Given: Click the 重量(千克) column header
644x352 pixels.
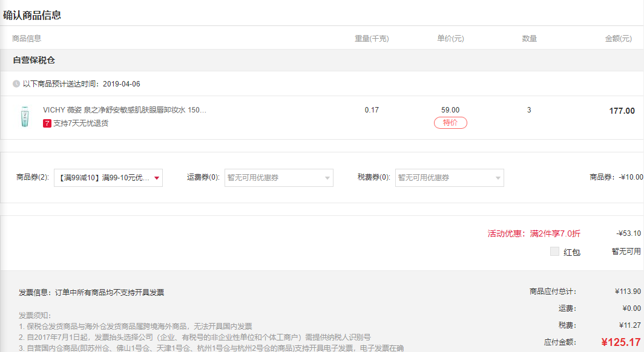Looking at the screenshot, I should (x=372, y=39).
